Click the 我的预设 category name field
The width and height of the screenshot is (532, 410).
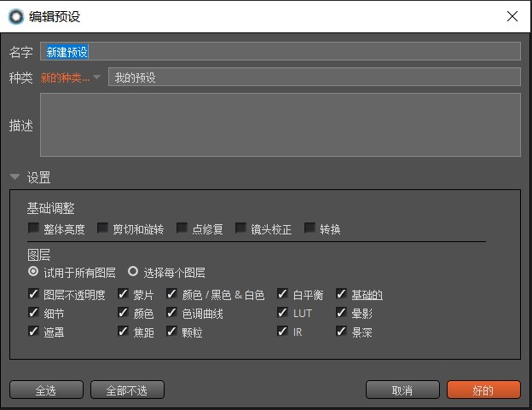(x=315, y=77)
